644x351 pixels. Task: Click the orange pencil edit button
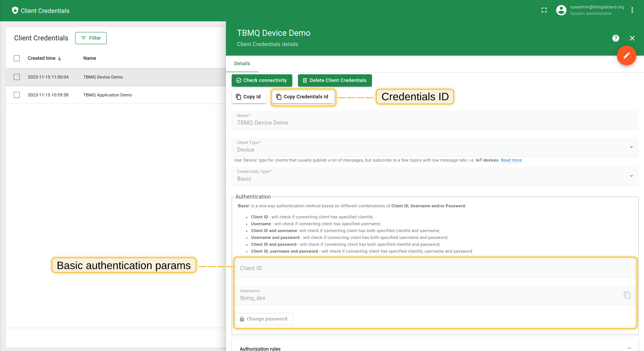(x=626, y=56)
